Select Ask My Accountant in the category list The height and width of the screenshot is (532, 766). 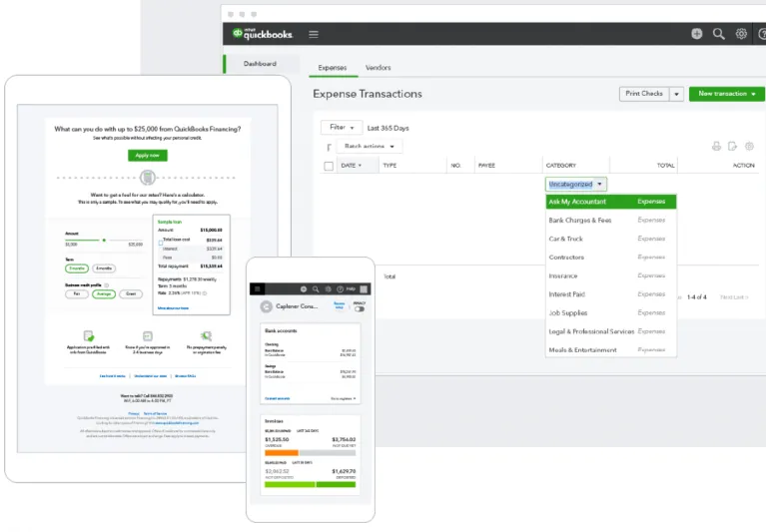tap(610, 202)
